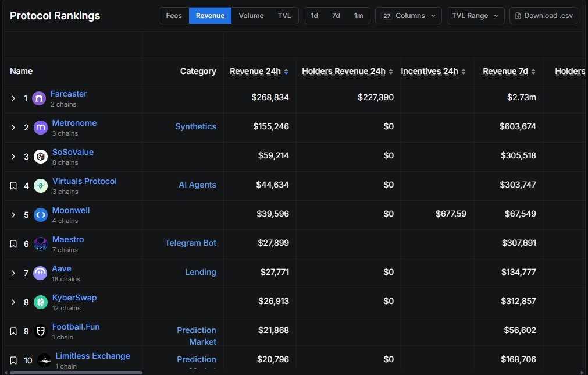This screenshot has height=375, width=588.
Task: Select the 7d time period
Action: pyautogui.click(x=336, y=16)
